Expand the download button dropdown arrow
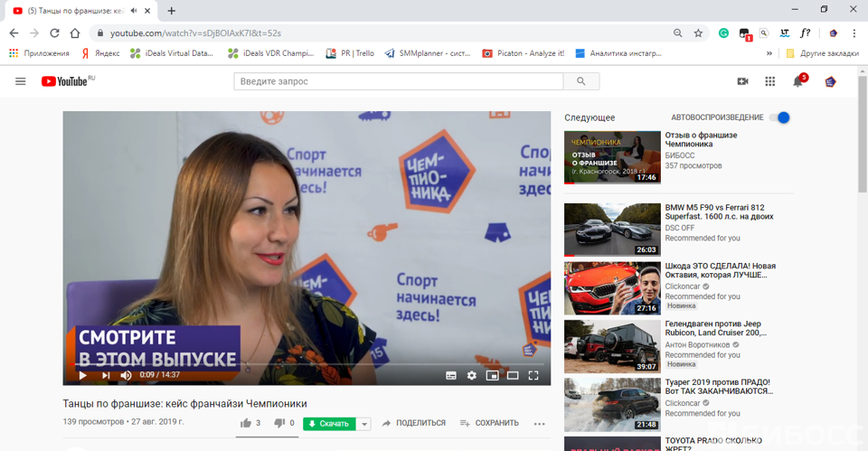The image size is (868, 451). pyautogui.click(x=363, y=424)
